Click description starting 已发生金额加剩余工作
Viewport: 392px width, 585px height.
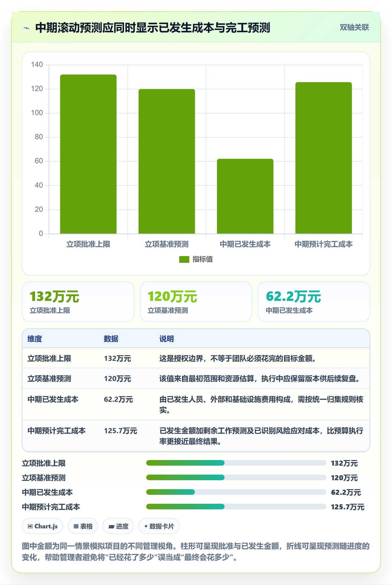[x=261, y=436]
